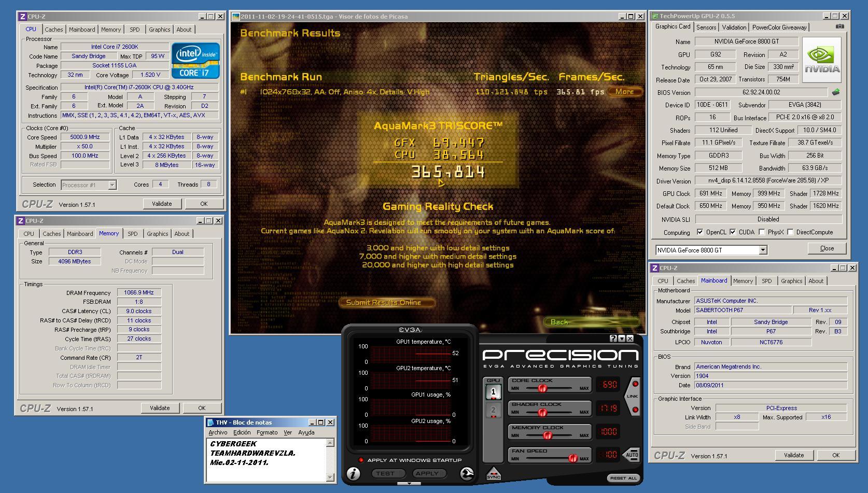Select GPU 1 in EVGA Precision

493,392
